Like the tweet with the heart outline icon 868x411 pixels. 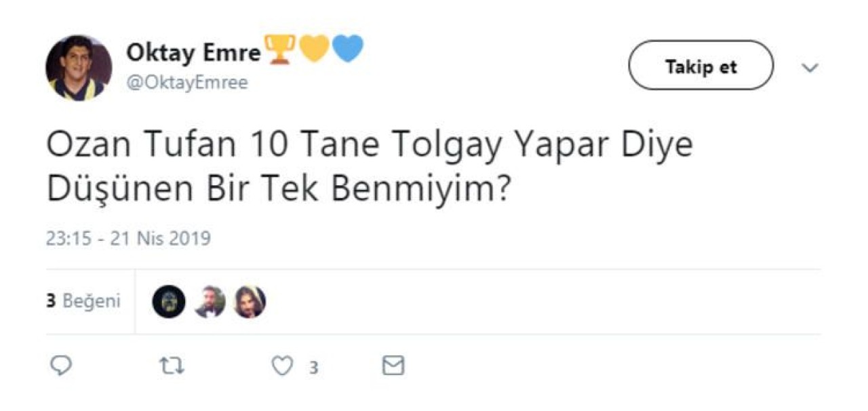[x=282, y=366]
